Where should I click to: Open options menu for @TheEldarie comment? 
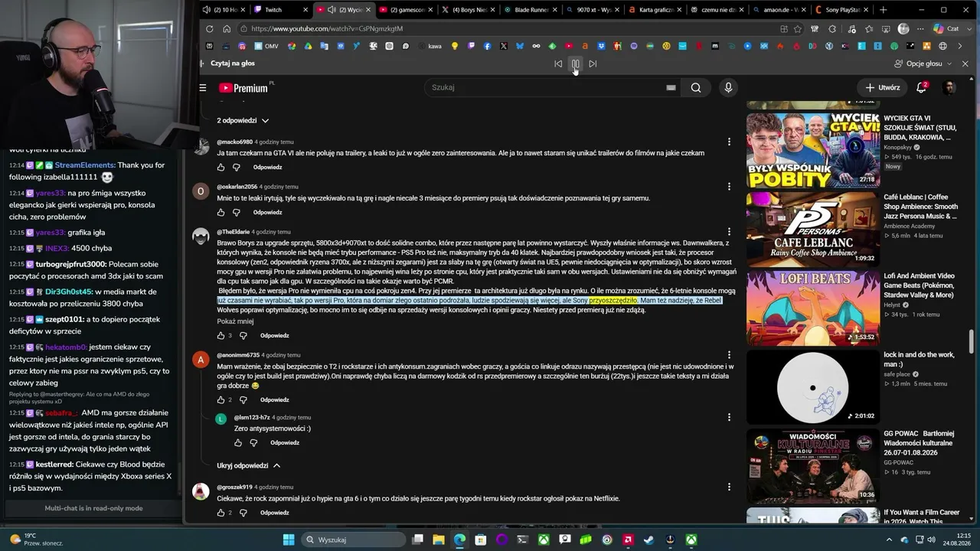click(729, 232)
